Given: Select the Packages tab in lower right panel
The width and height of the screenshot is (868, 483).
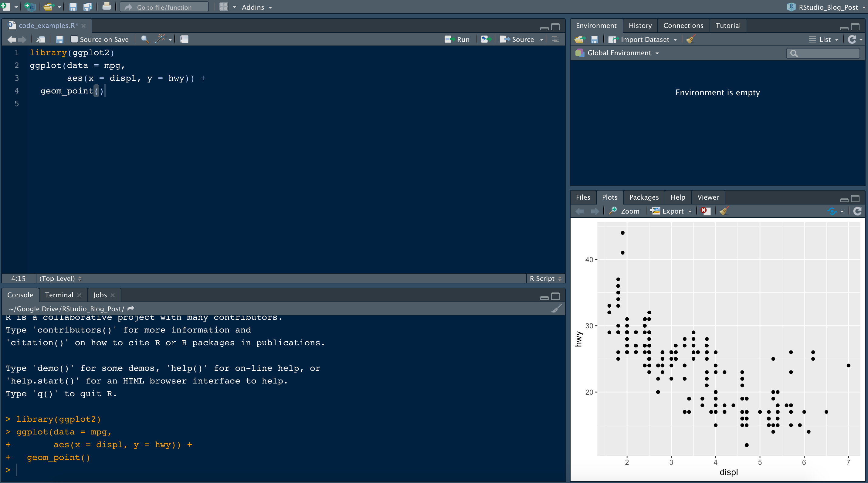Looking at the screenshot, I should pos(644,196).
